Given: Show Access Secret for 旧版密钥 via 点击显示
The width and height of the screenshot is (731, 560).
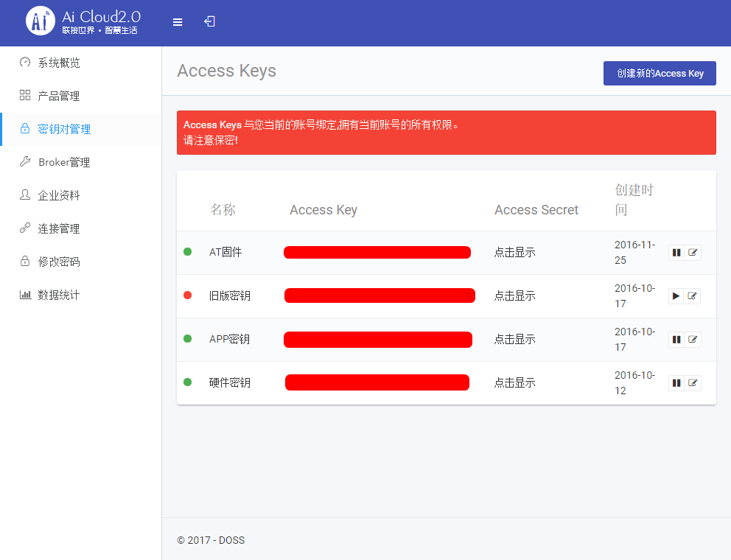Looking at the screenshot, I should click(514, 295).
